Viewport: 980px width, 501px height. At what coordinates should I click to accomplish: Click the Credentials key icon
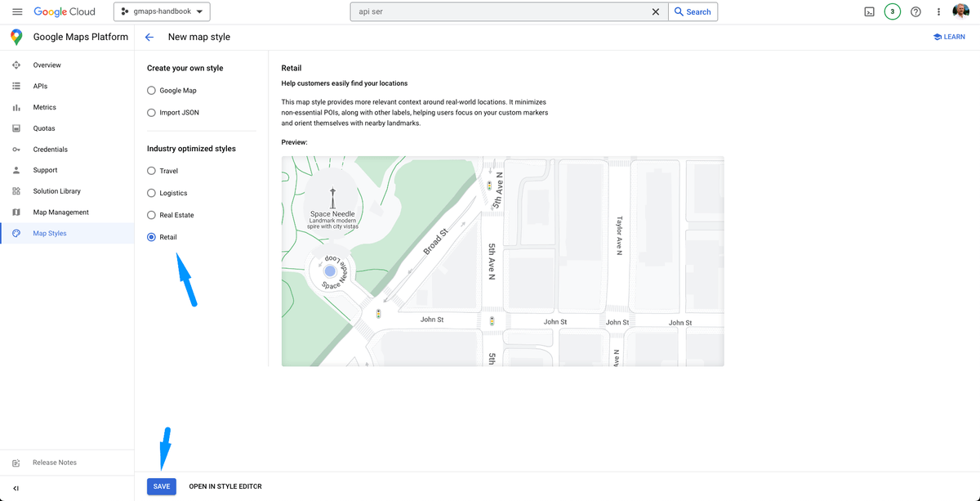click(x=16, y=150)
